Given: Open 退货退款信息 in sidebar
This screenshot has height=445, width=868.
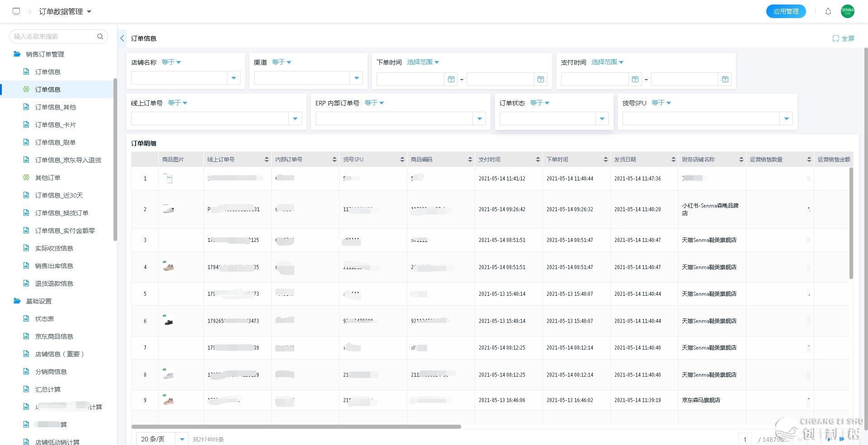Looking at the screenshot, I should coord(54,284).
